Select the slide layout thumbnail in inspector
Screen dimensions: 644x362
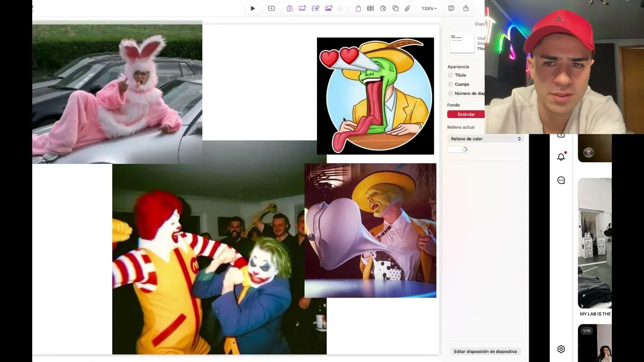pos(462,43)
